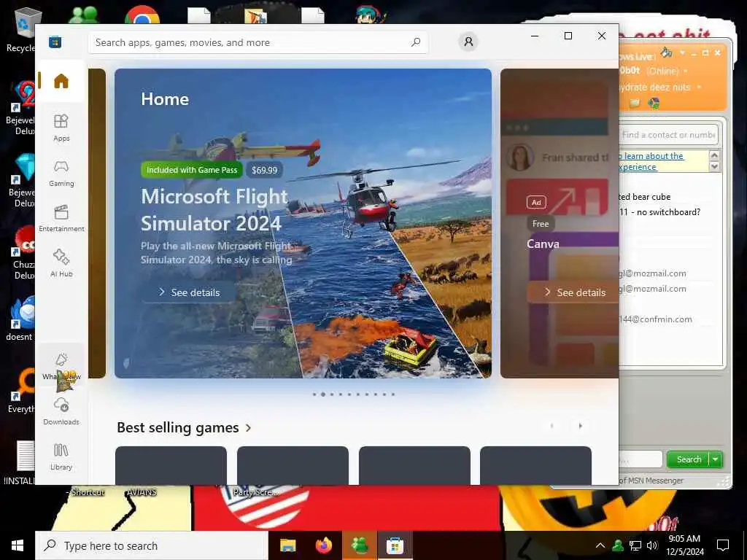Open notification center icon
Image resolution: width=747 pixels, height=560 pixels.
pos(723,545)
